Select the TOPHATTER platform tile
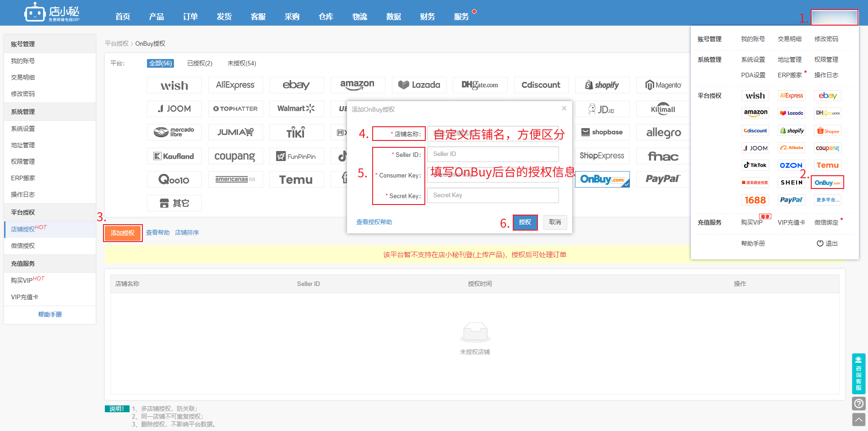Image resolution: width=868 pixels, height=431 pixels. click(235, 109)
